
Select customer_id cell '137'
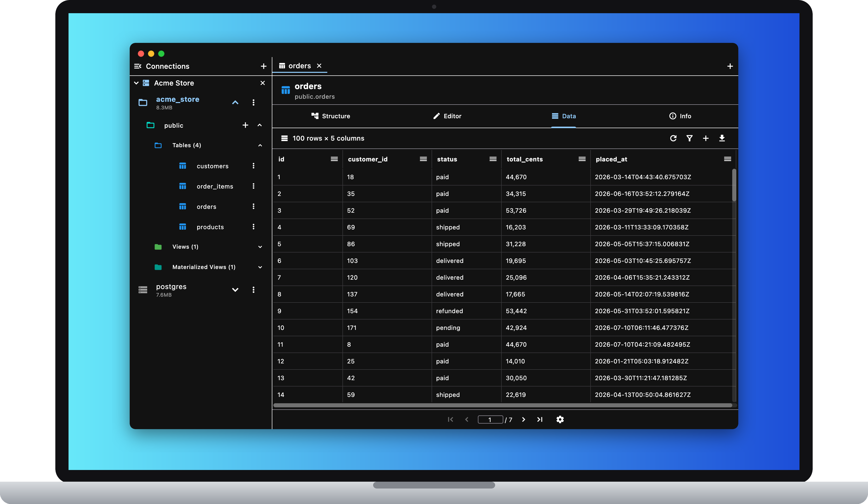coord(387,294)
